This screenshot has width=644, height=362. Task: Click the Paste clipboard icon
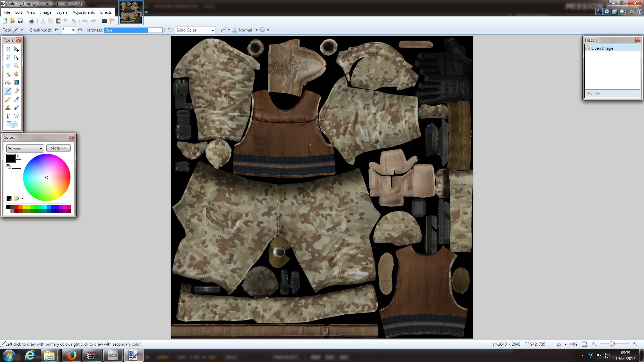tap(58, 21)
